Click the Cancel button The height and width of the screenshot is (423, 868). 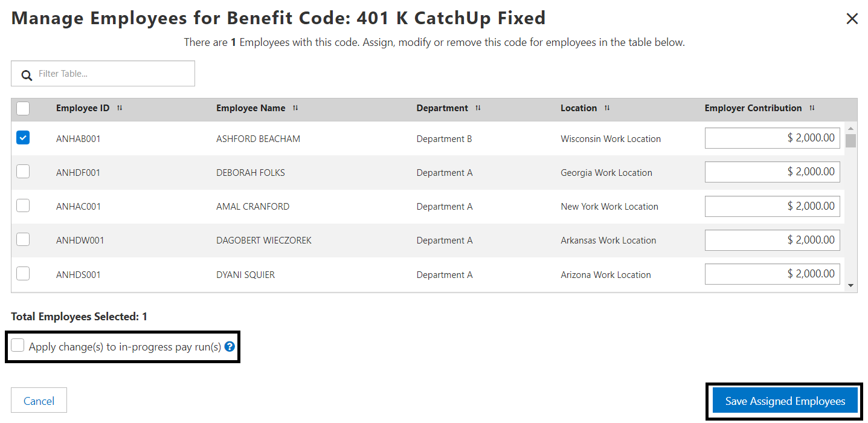pyautogui.click(x=39, y=401)
